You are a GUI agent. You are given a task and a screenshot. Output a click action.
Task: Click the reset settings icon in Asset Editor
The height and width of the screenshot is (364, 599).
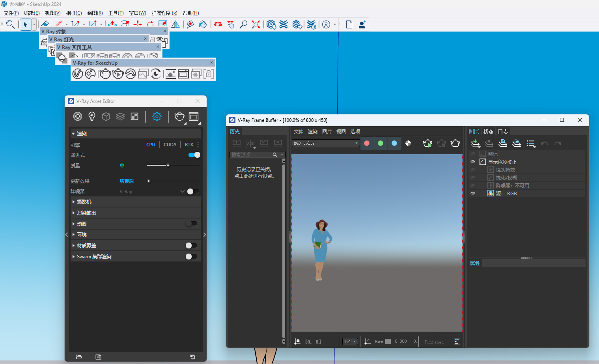tap(193, 357)
